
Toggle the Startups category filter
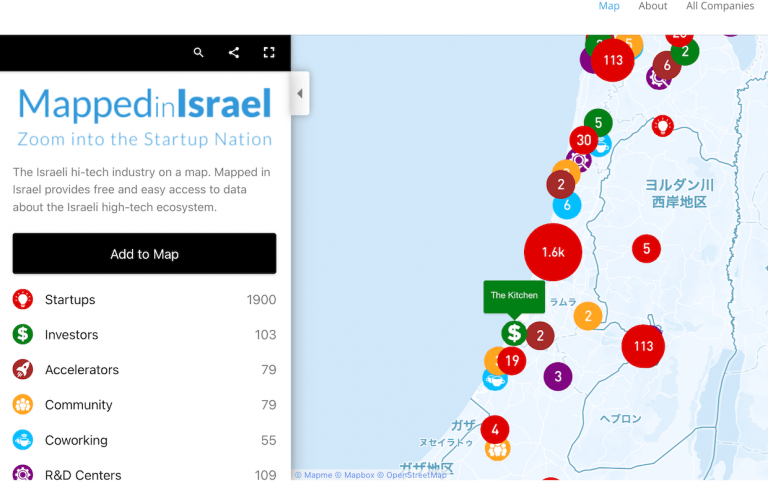(70, 300)
